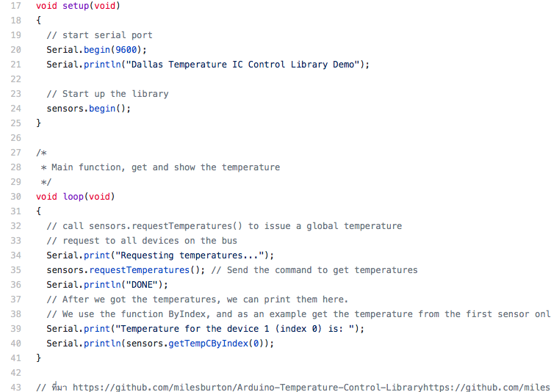Click the loop function name

tap(73, 196)
